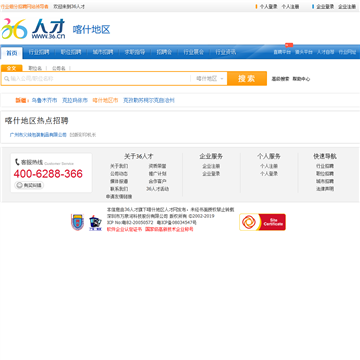Select 克拉玛依市 in the city list
Viewport: 360px width, 360px height.
(x=75, y=100)
